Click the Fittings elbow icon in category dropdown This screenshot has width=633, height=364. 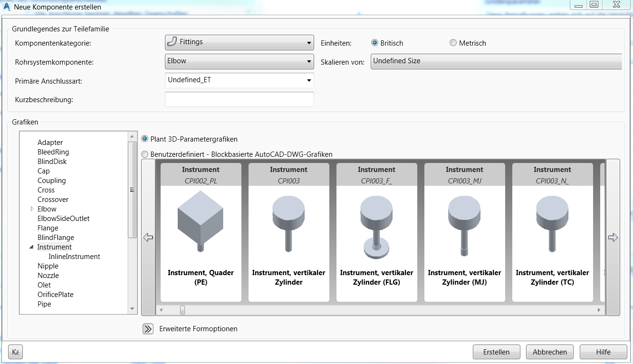[172, 42]
